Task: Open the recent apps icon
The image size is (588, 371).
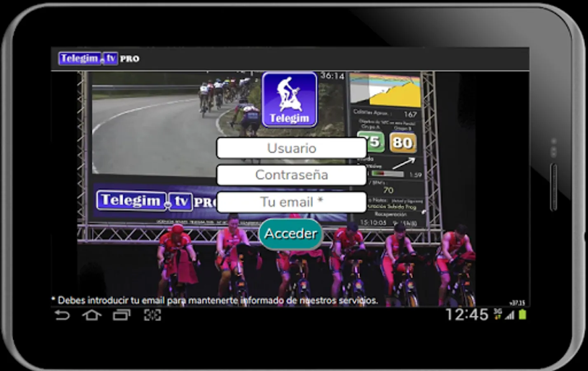Action: 122,316
